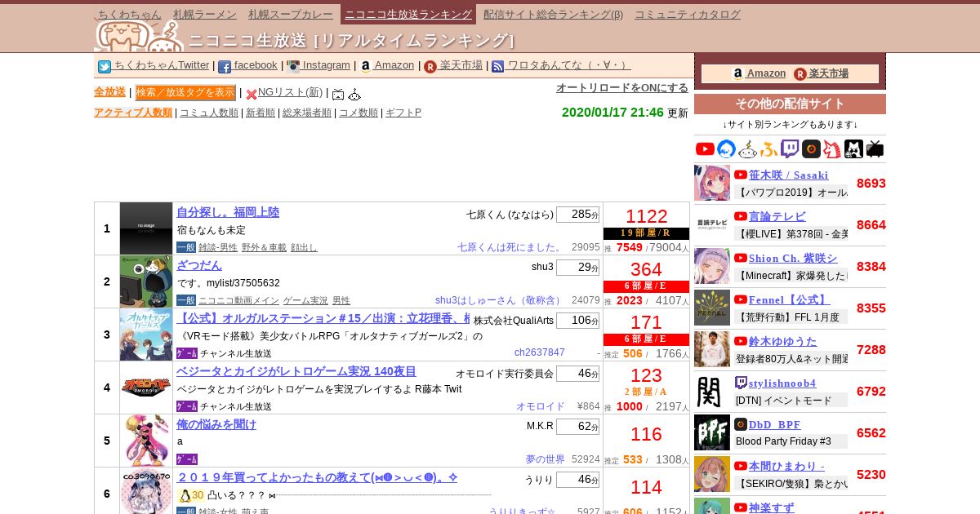Open the 俺の悩みを聞け broadcast
This screenshot has height=514, width=980.
click(x=216, y=424)
